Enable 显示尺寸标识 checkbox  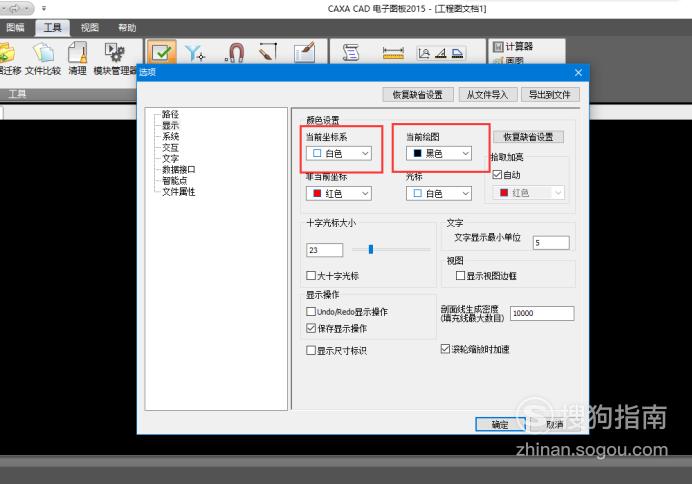(311, 350)
